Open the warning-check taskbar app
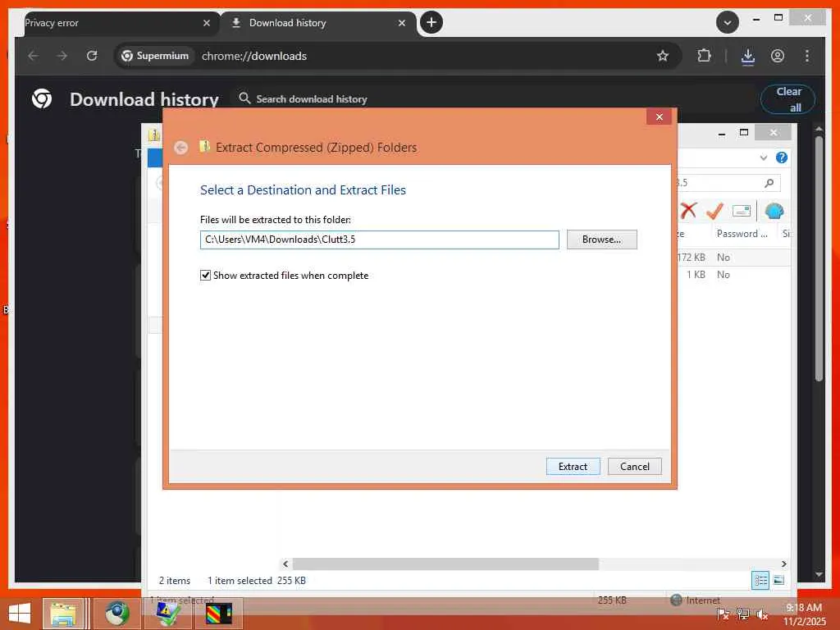The image size is (840, 630). coord(168,614)
